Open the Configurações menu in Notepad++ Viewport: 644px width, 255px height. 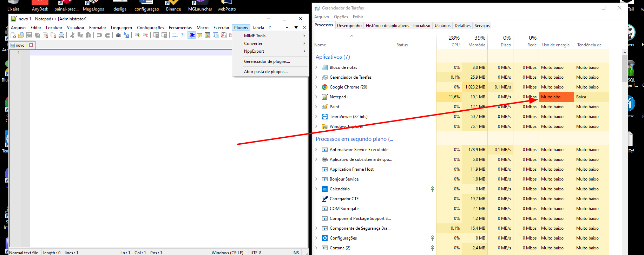click(x=150, y=28)
